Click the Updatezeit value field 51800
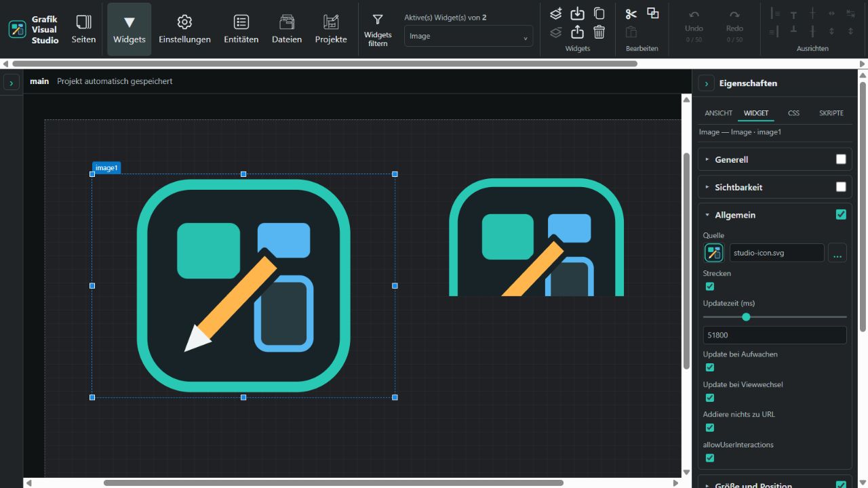The height and width of the screenshot is (488, 868). (x=775, y=335)
